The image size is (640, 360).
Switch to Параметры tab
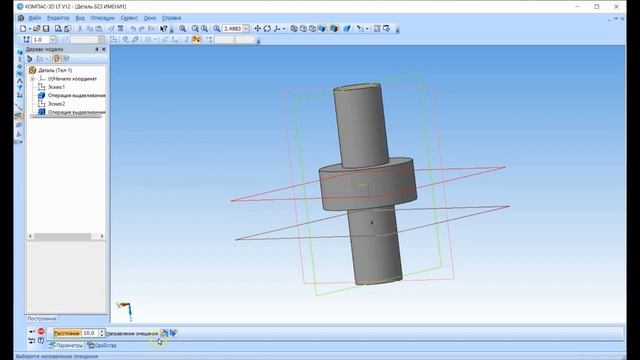tap(66, 346)
